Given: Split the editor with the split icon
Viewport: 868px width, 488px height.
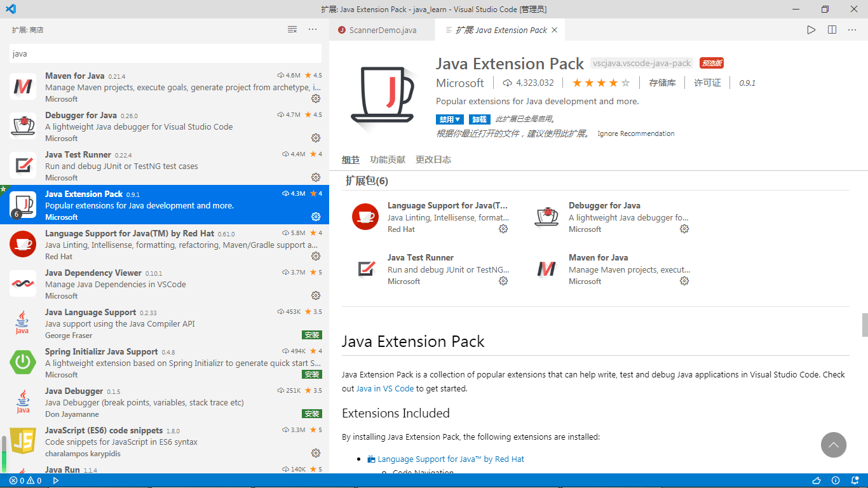Looking at the screenshot, I should click(832, 30).
